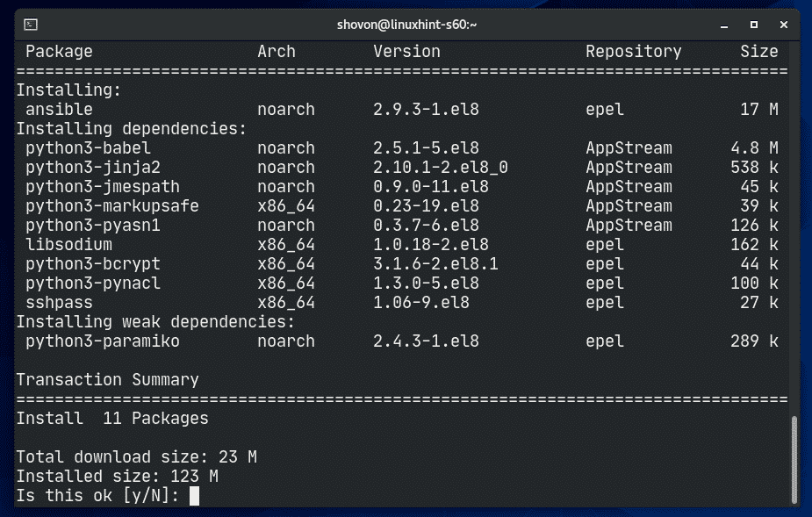Click the 'Installing weak dependencies:' line

pyautogui.click(x=155, y=322)
